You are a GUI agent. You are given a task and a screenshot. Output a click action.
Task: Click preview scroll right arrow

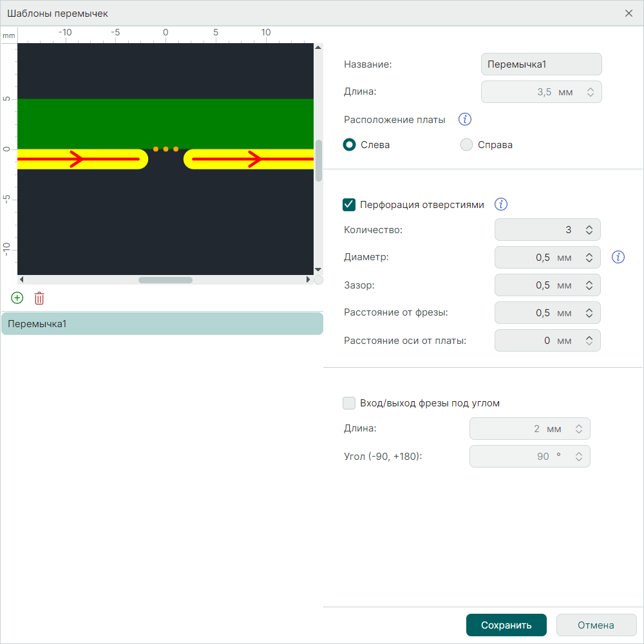click(x=308, y=279)
